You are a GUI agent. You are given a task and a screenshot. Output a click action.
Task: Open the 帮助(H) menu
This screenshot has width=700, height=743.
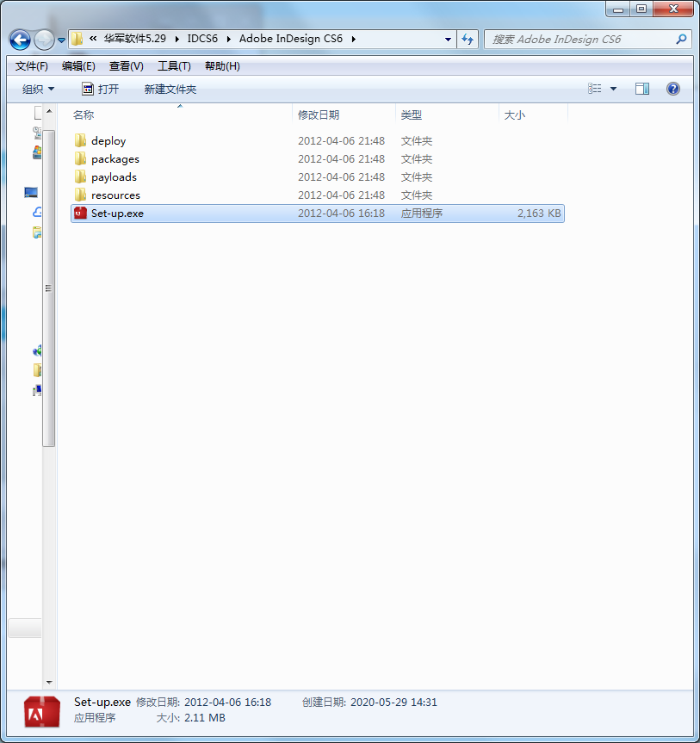[222, 66]
